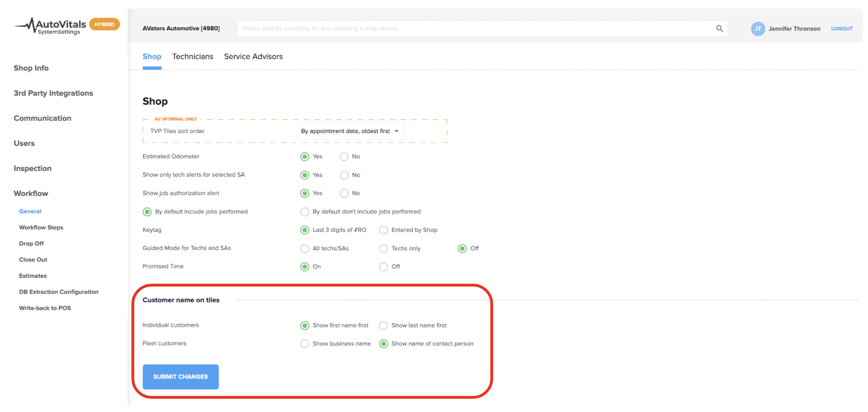Image resolution: width=868 pixels, height=412 pixels.
Task: Turn Guided Mode Off
Action: coord(462,248)
